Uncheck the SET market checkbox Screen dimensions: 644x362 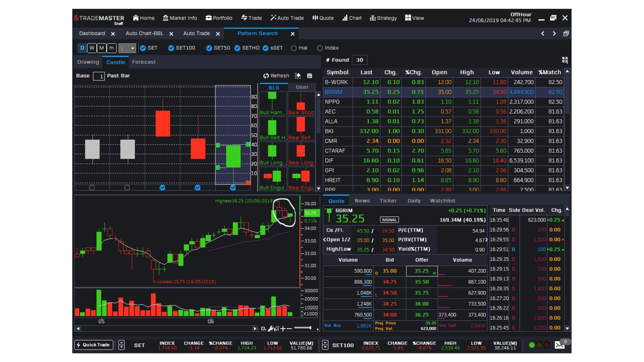143,48
